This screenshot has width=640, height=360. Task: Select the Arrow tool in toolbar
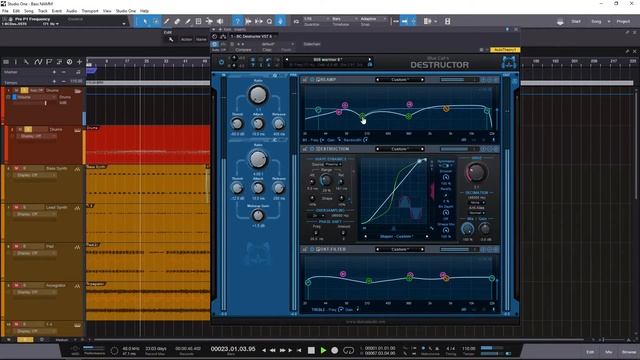tap(145, 21)
